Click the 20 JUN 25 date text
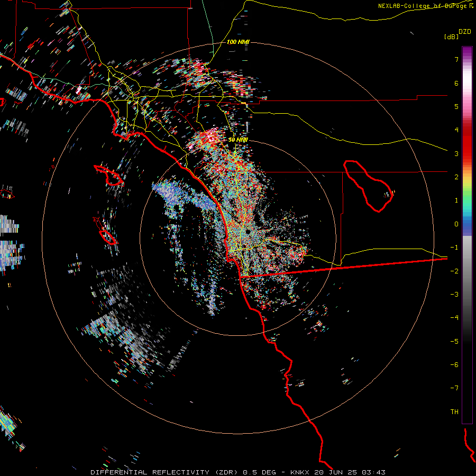Image resolution: width=476 pixels, height=476 pixels. click(336, 472)
